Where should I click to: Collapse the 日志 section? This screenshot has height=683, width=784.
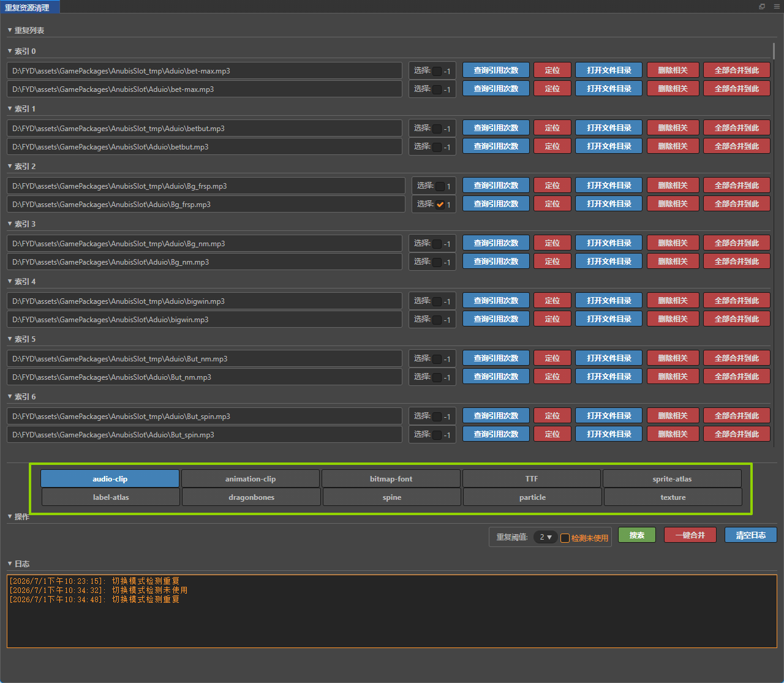(10, 564)
